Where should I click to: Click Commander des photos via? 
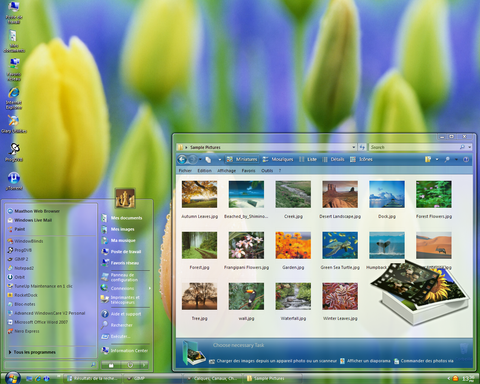[x=424, y=361]
